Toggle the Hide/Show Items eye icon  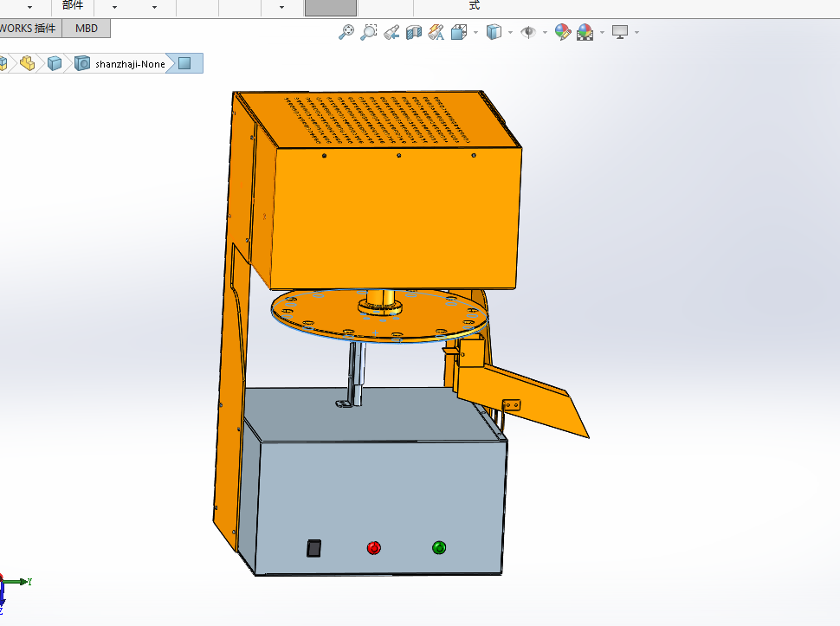click(x=528, y=32)
